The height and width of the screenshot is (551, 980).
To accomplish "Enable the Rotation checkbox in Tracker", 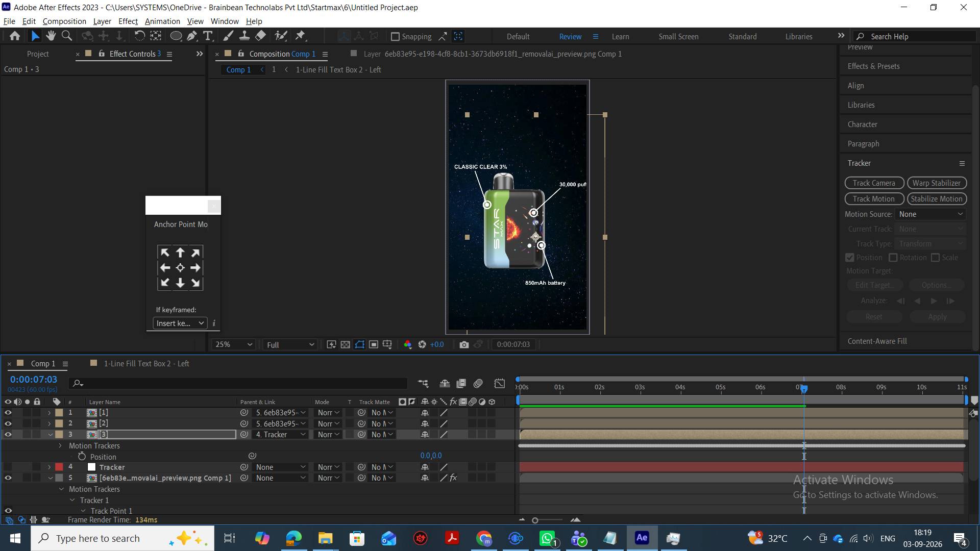I will (893, 258).
